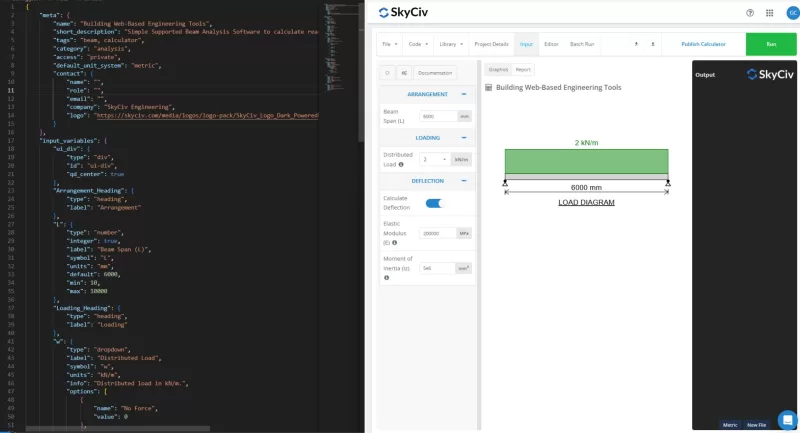Switch to Project Details tab
800x433 pixels.
pos(491,44)
